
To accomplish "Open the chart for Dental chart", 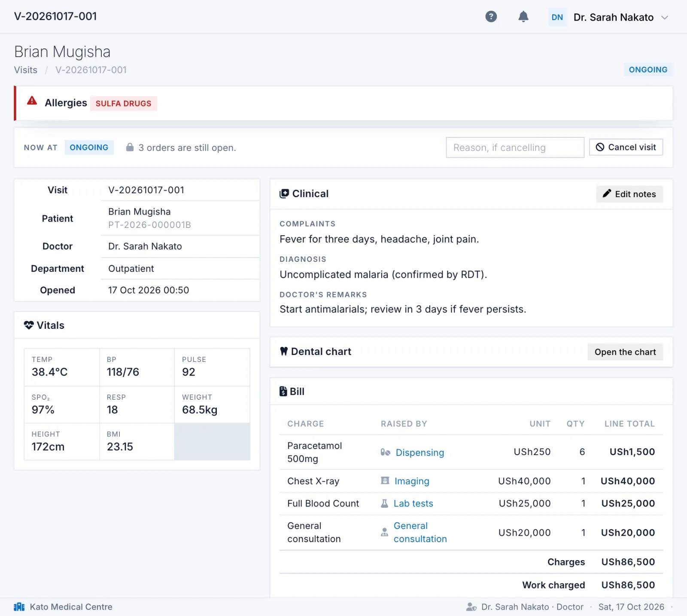I will click(625, 352).
